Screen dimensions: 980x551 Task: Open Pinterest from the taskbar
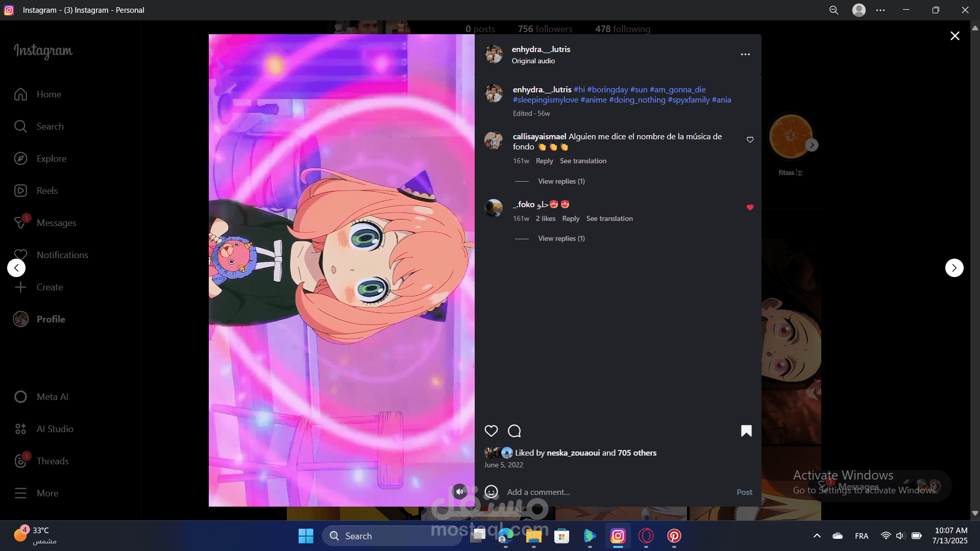coord(674,536)
